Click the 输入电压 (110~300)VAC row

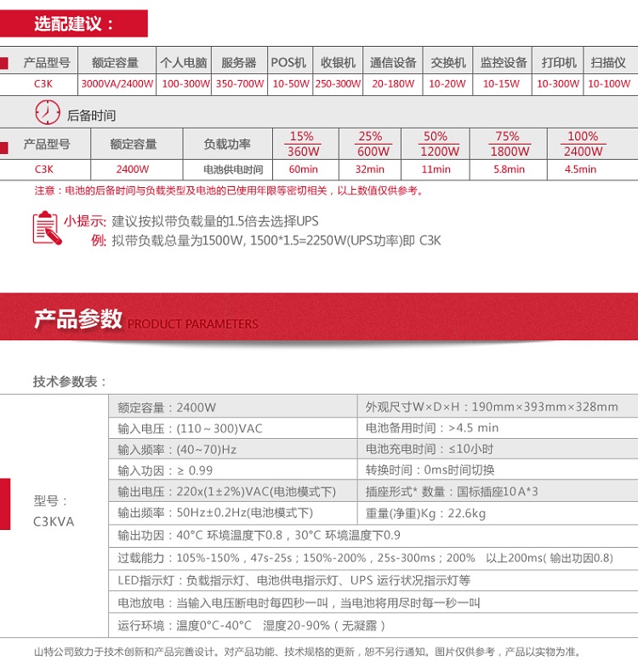(x=233, y=428)
